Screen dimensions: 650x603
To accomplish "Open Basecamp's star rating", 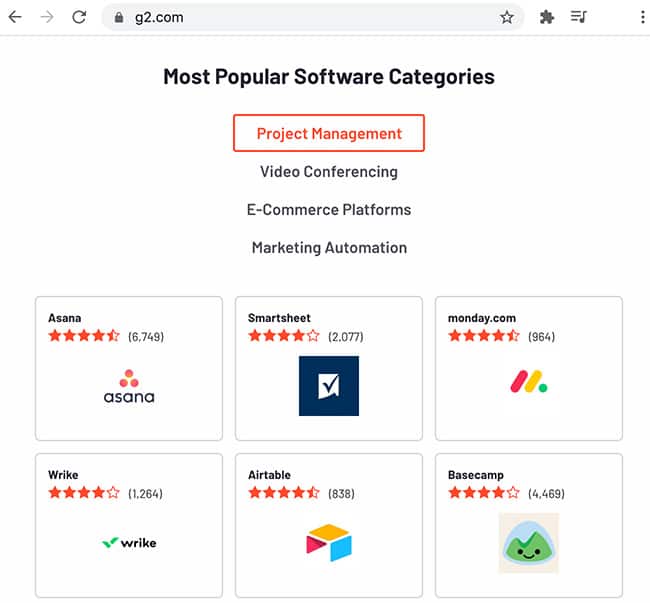I will pyautogui.click(x=484, y=493).
